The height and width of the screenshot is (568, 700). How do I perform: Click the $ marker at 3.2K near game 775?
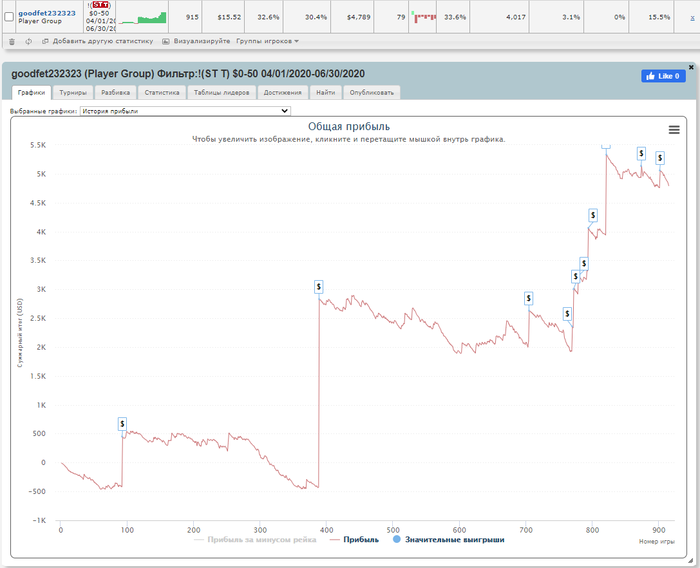[575, 277]
